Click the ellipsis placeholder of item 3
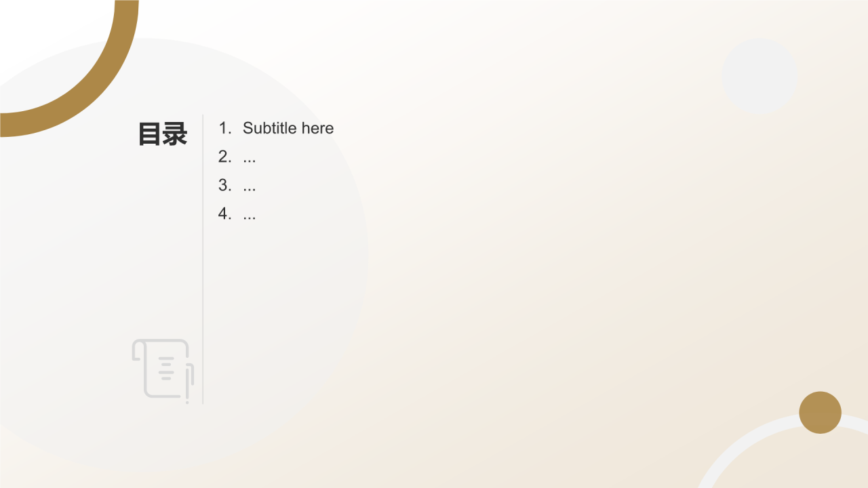The width and height of the screenshot is (868, 488). 250,189
